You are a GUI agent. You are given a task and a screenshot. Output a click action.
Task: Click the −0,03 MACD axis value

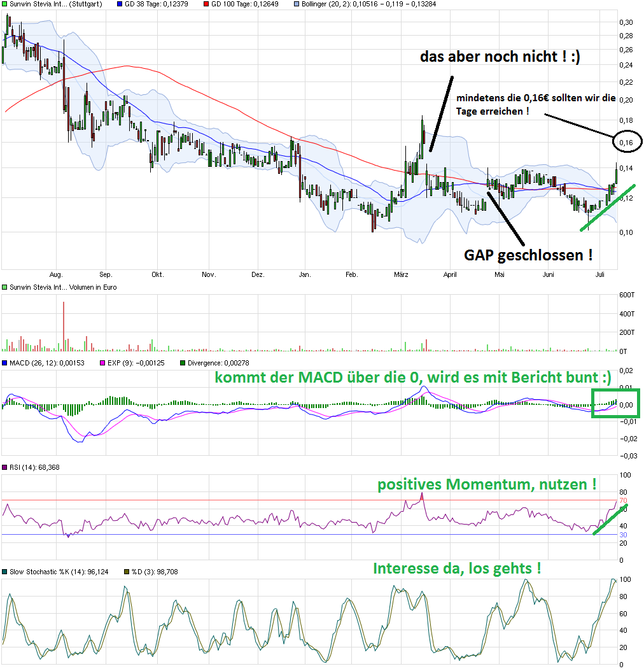coord(629,456)
